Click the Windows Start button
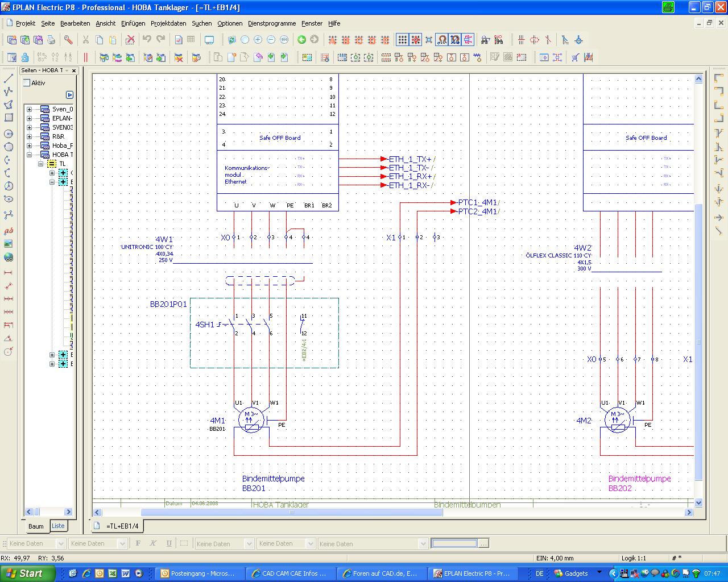Screen dimensions: 728x582 27,573
